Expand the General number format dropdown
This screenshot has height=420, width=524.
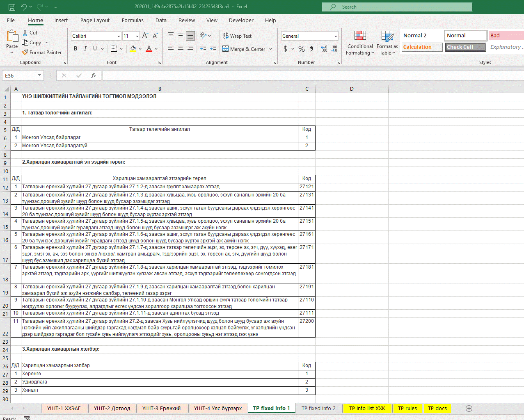pos(336,36)
